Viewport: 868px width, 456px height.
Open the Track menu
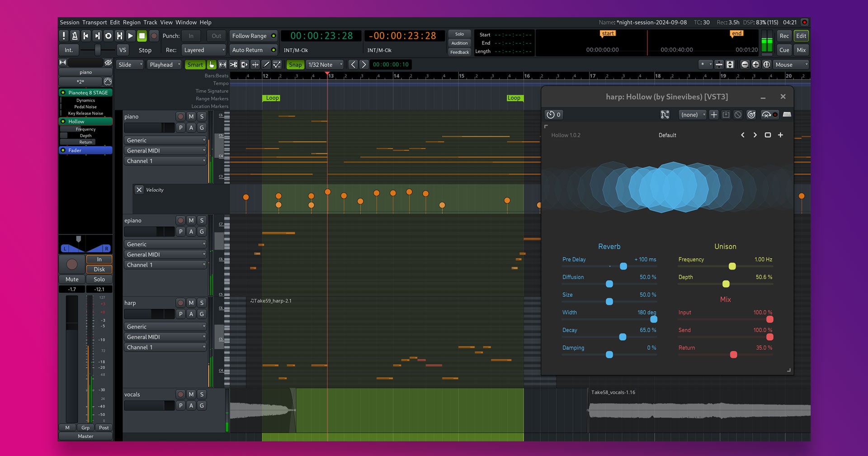(151, 22)
